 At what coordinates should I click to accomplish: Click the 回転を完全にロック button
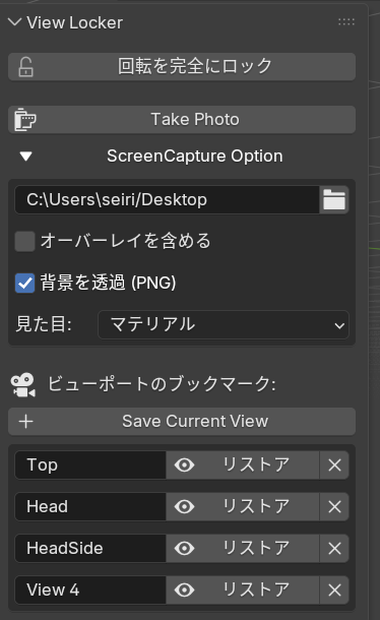pyautogui.click(x=182, y=67)
